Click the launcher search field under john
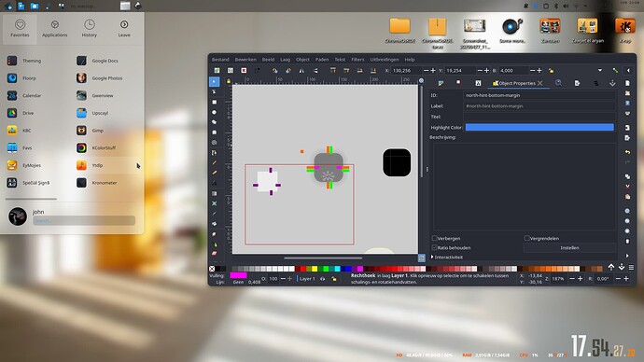The height and width of the screenshot is (362, 644). click(84, 220)
